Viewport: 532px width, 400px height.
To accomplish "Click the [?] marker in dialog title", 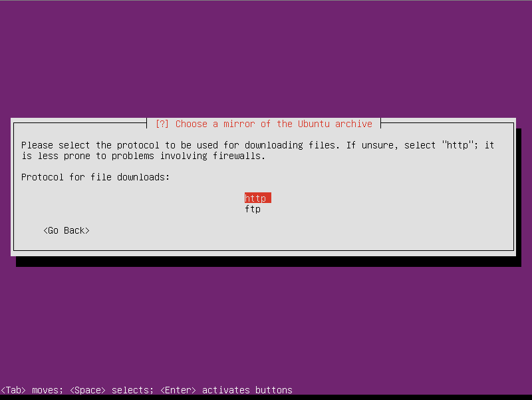I will [x=162, y=124].
